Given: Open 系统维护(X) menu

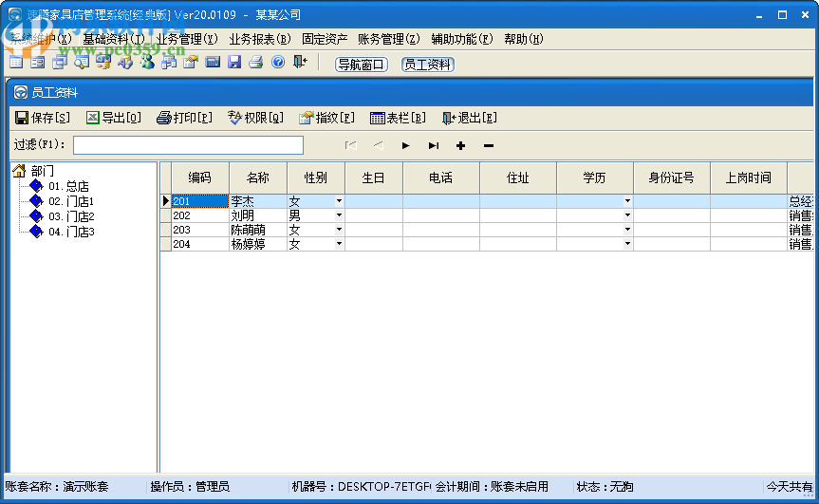Looking at the screenshot, I should (x=41, y=39).
